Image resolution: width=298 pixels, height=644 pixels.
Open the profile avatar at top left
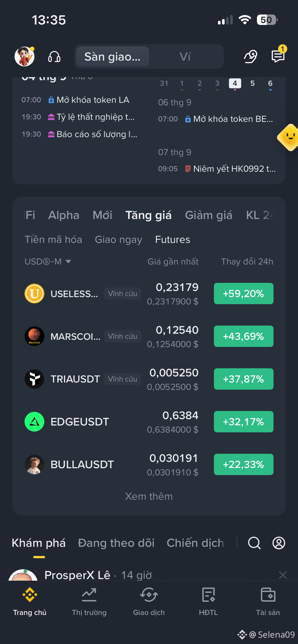point(24,56)
